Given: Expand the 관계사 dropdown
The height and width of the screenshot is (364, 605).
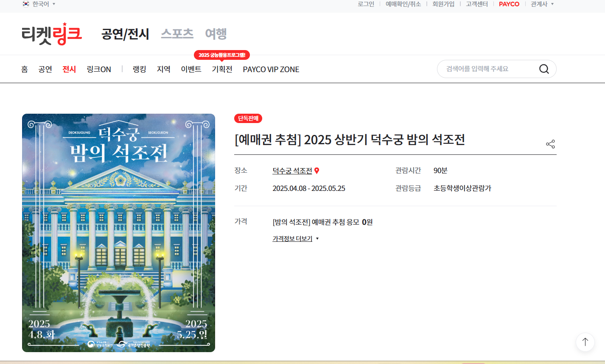Looking at the screenshot, I should click(x=542, y=4).
